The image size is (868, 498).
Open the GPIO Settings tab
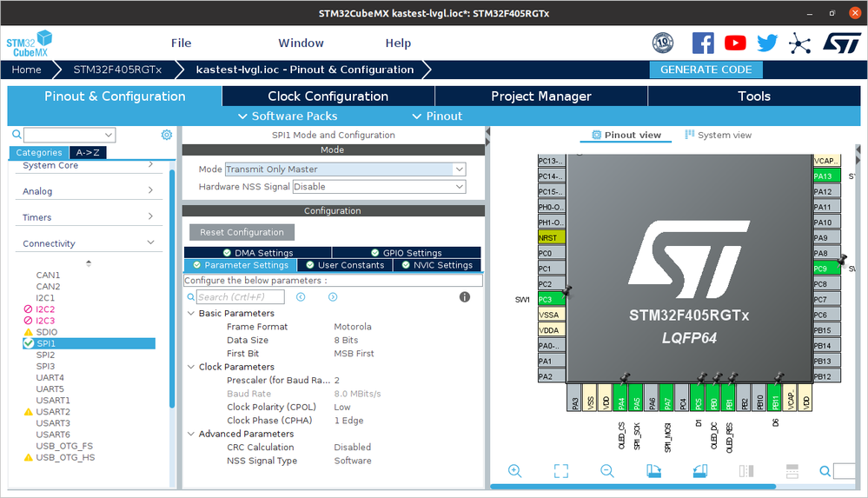[x=407, y=253]
